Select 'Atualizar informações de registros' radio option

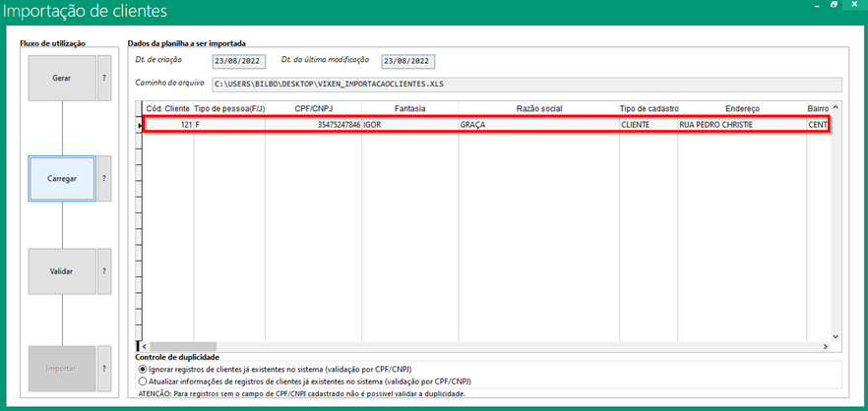(x=144, y=380)
